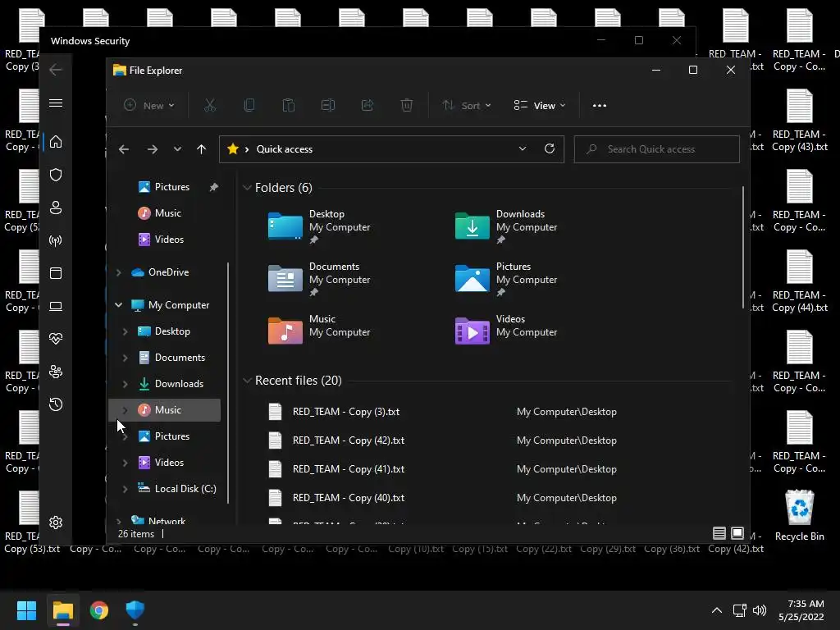Select the Downloads folder tile
This screenshot has height=630, width=840.
click(x=507, y=226)
